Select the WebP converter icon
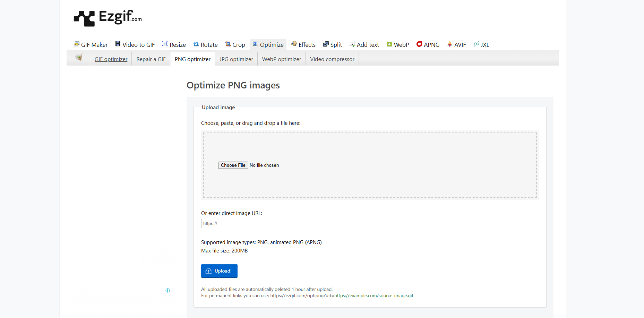 point(390,44)
